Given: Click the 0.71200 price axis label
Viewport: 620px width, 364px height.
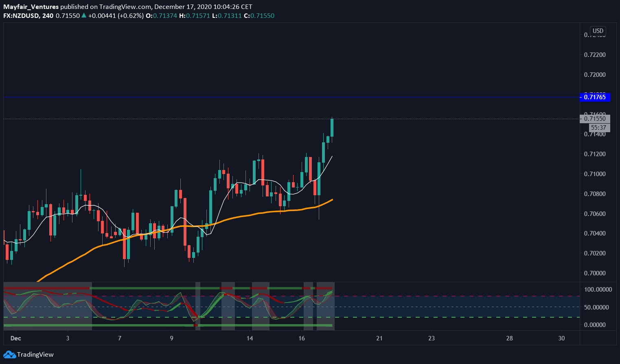Looking at the screenshot, I should coord(595,154).
